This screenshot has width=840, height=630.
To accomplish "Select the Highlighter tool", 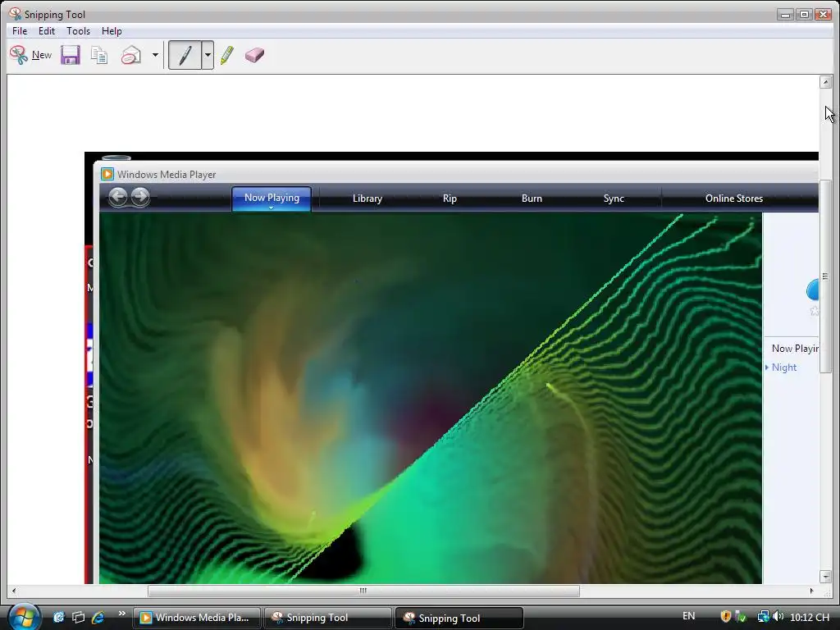I will 226,55.
